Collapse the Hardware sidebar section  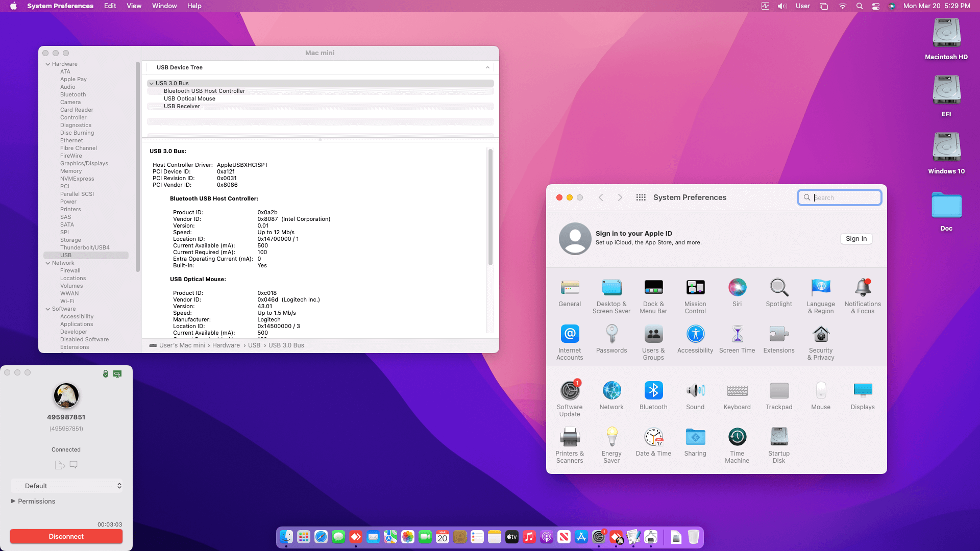[48, 64]
